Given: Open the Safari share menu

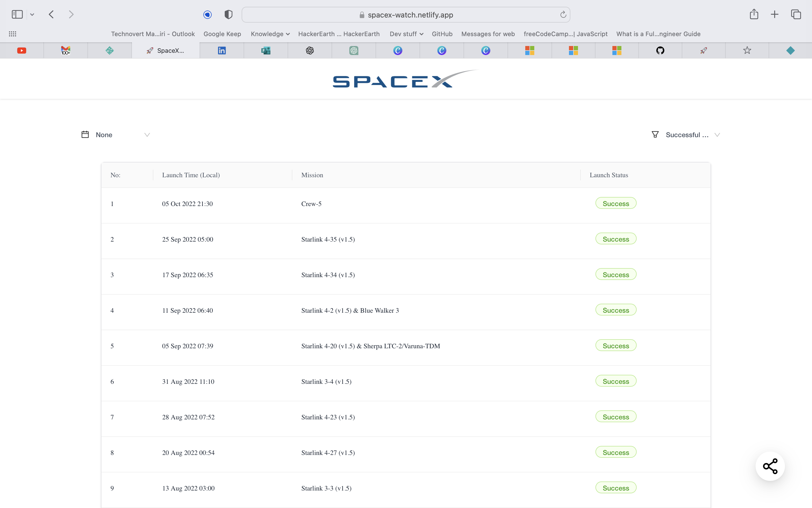Looking at the screenshot, I should [x=754, y=14].
